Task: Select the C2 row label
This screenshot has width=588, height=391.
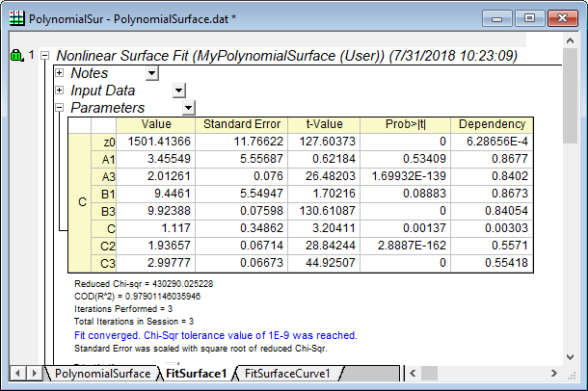Action: pos(104,246)
